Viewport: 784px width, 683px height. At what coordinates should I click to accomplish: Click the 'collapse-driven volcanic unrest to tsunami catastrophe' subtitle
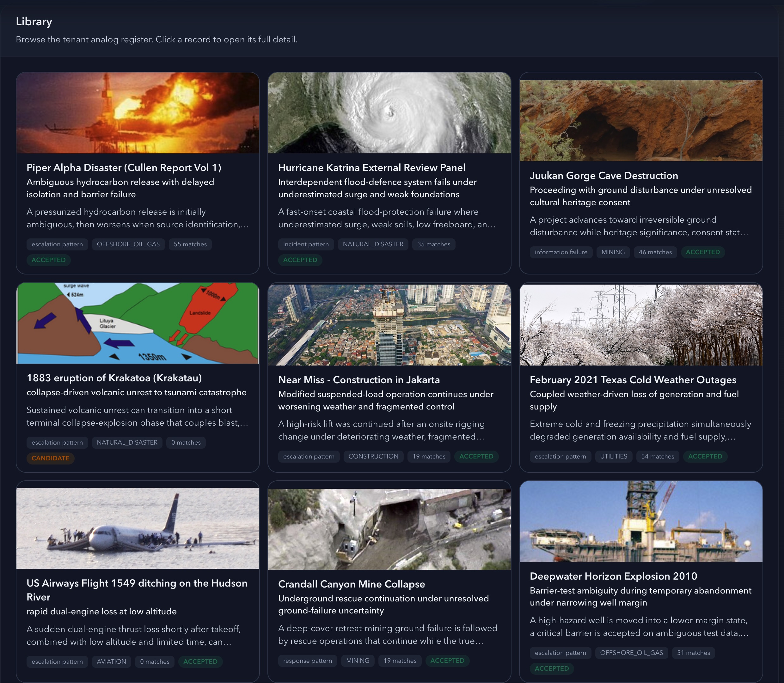136,393
